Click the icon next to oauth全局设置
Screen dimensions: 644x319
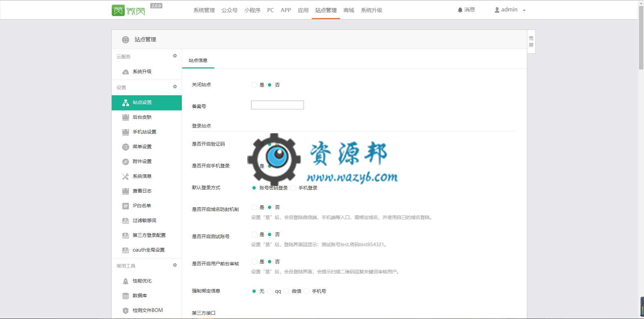tap(125, 250)
